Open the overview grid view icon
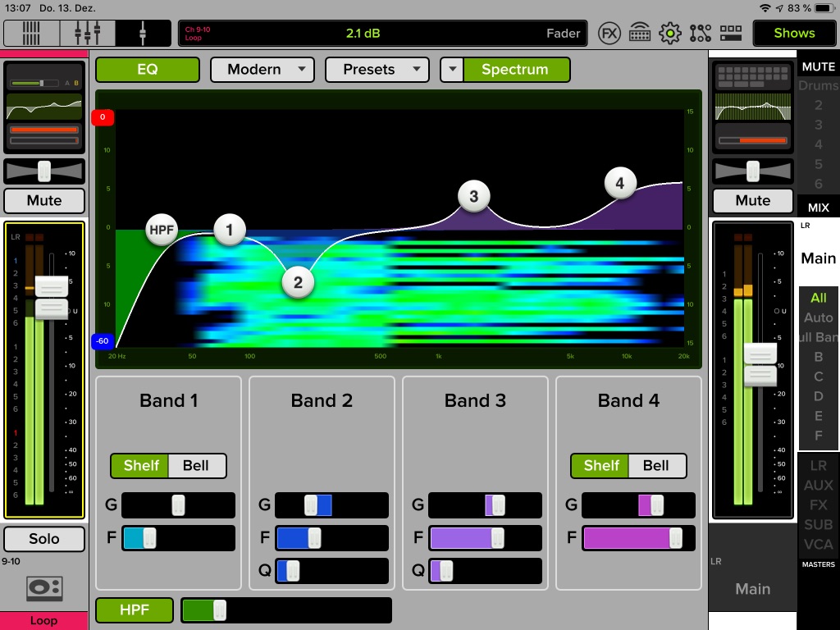The width and height of the screenshot is (840, 630). click(31, 34)
